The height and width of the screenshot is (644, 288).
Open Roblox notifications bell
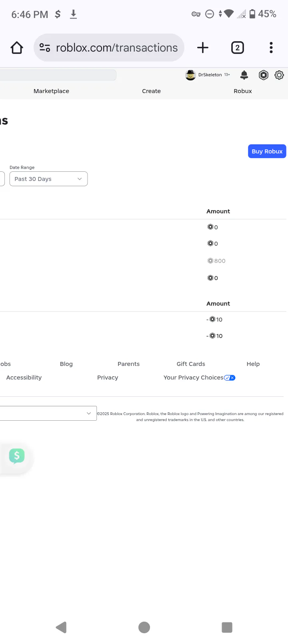(x=244, y=75)
